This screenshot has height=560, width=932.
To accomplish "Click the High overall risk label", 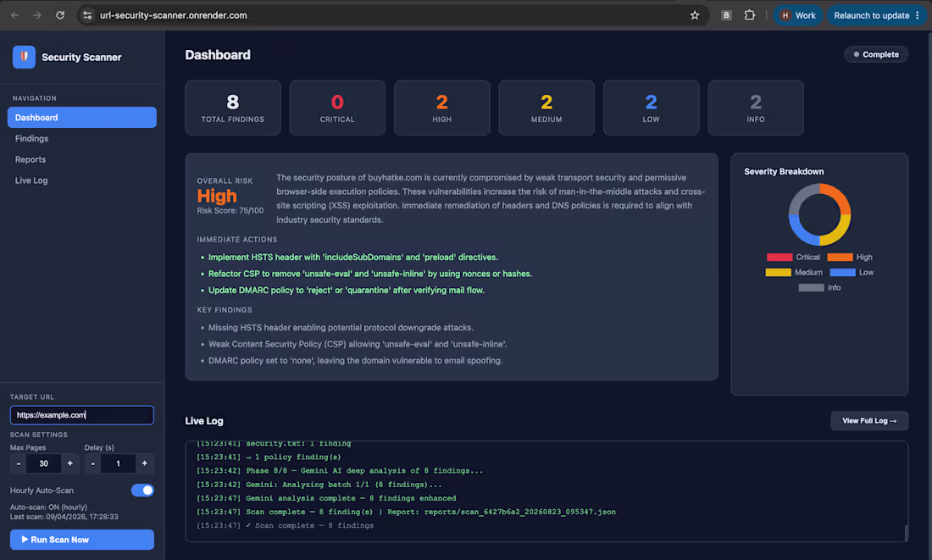I will coord(217,197).
